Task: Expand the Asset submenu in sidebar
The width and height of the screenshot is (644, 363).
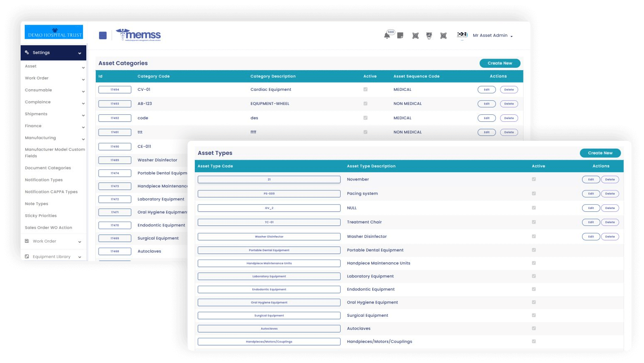Action: pos(83,67)
